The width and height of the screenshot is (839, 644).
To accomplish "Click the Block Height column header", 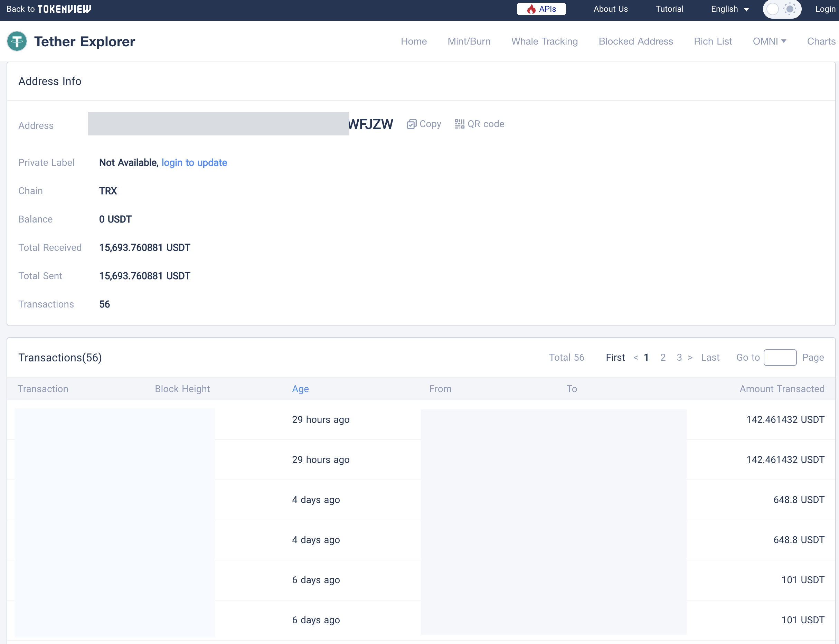I will 182,389.
